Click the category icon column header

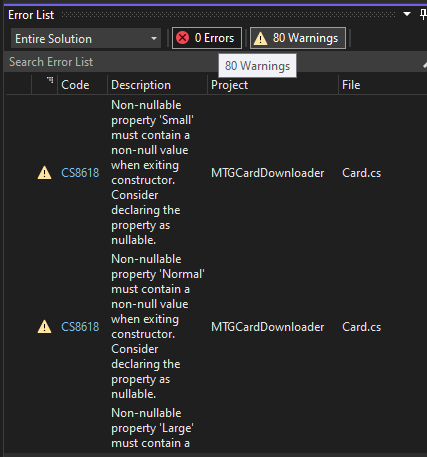point(45,85)
